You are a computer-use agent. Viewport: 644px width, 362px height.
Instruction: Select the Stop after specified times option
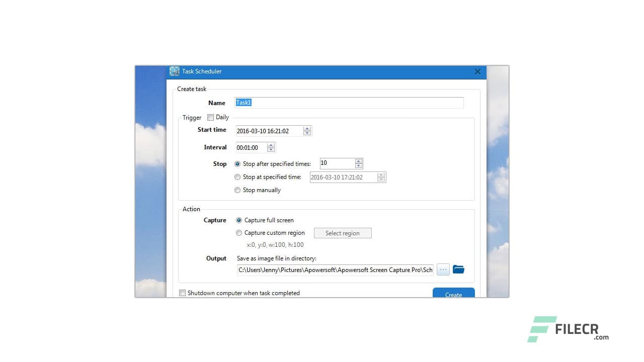coord(237,163)
